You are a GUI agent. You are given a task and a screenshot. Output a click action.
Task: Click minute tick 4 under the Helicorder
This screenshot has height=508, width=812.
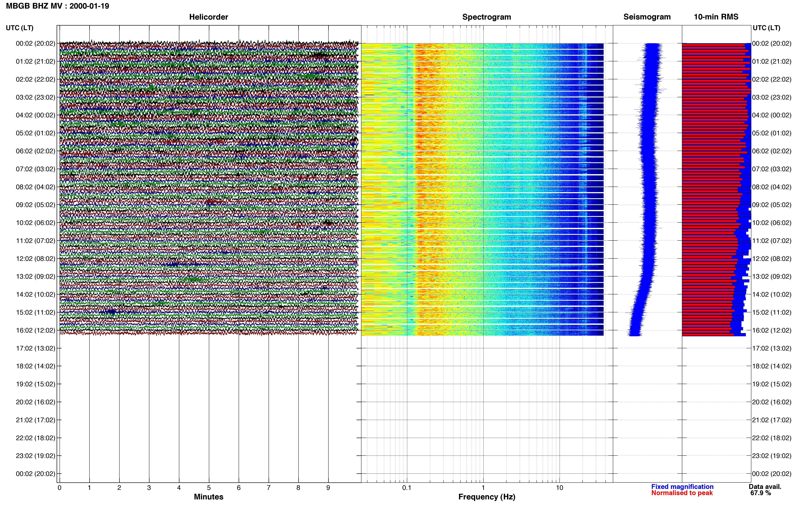tap(179, 487)
